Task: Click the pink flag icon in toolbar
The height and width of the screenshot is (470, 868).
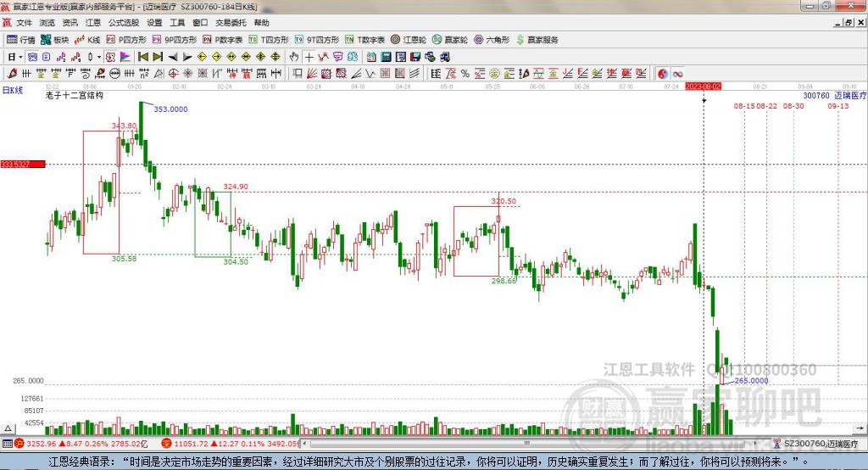Action: pyautogui.click(x=125, y=57)
